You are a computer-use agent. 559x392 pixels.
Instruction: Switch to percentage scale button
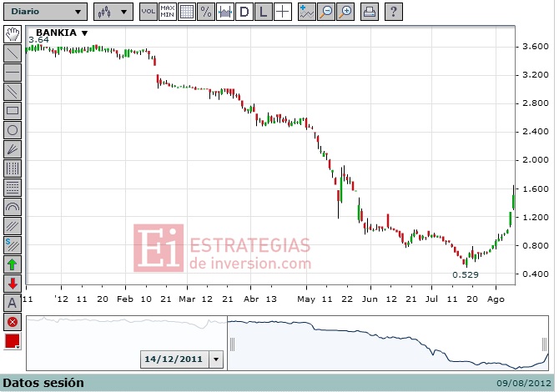[x=206, y=12]
